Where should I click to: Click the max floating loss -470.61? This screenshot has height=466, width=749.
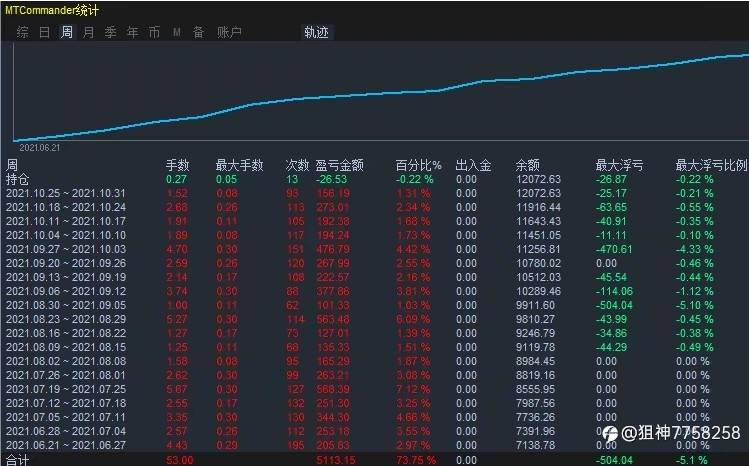(x=614, y=249)
